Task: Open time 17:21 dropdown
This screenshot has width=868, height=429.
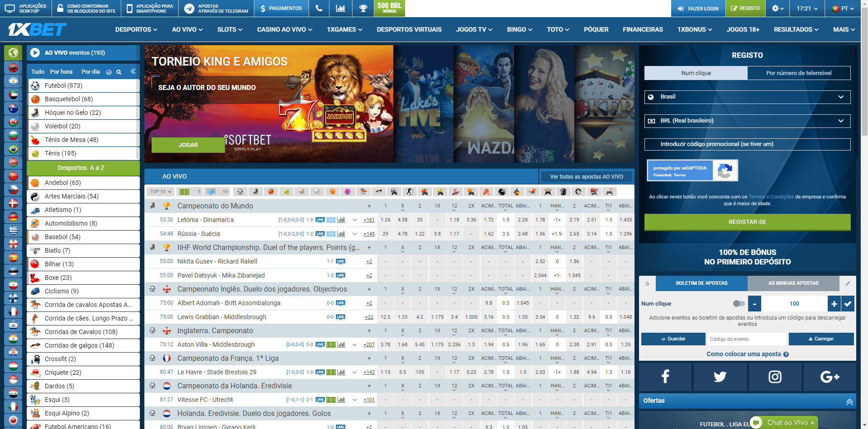Action: click(807, 8)
